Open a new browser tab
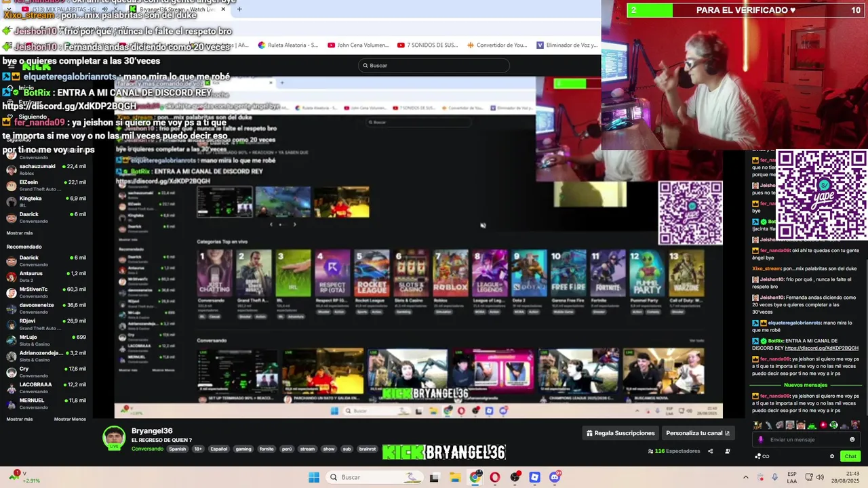Screen dimensions: 868x488 pos(239,9)
